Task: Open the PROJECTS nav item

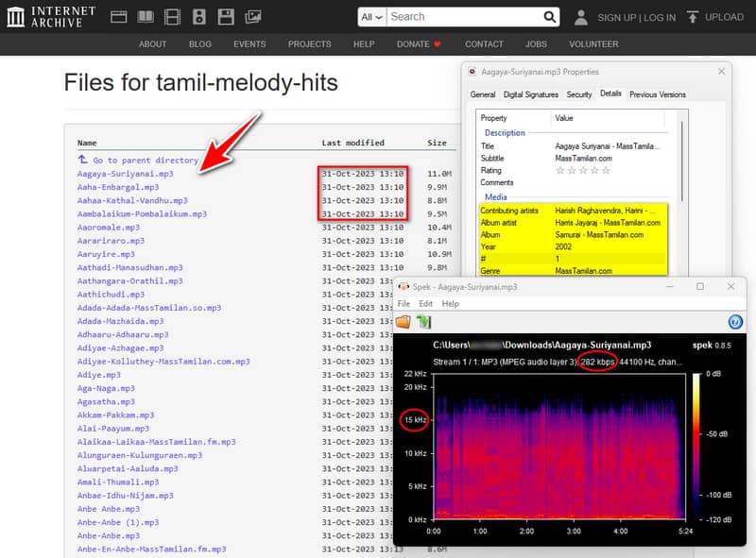Action: pyautogui.click(x=310, y=44)
